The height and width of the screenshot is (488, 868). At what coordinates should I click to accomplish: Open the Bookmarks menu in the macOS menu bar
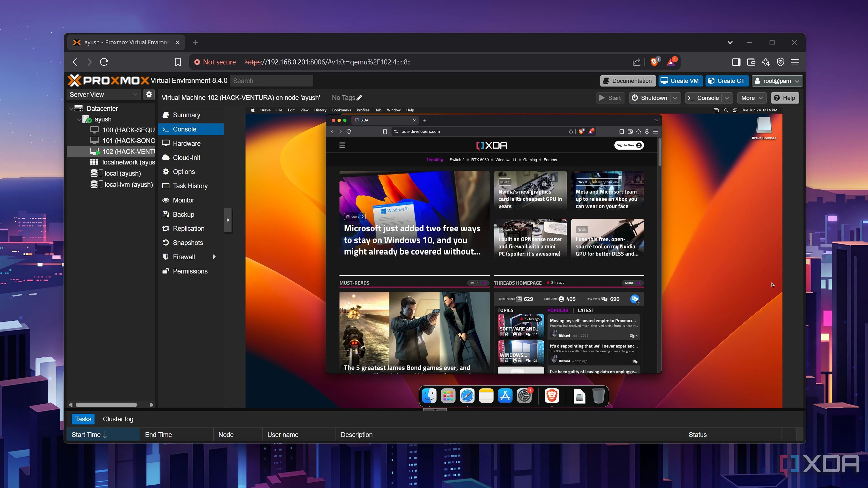pyautogui.click(x=341, y=110)
